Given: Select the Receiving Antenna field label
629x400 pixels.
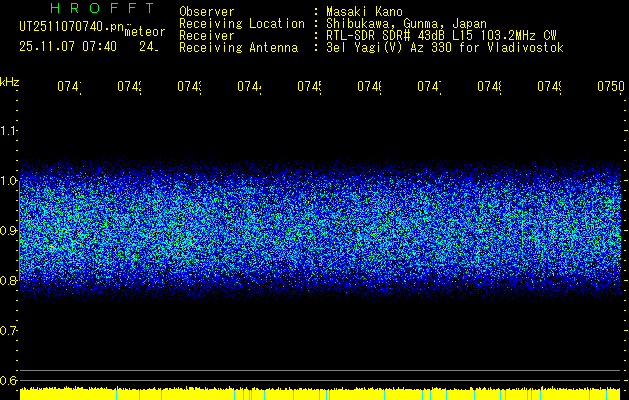Looking at the screenshot, I should click(238, 48).
